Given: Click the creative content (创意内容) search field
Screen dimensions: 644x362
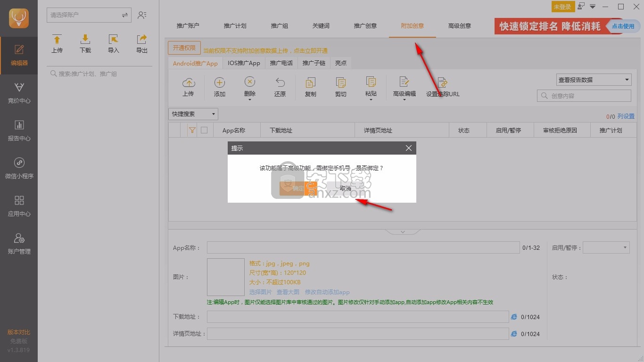Looking at the screenshot, I should point(584,96).
